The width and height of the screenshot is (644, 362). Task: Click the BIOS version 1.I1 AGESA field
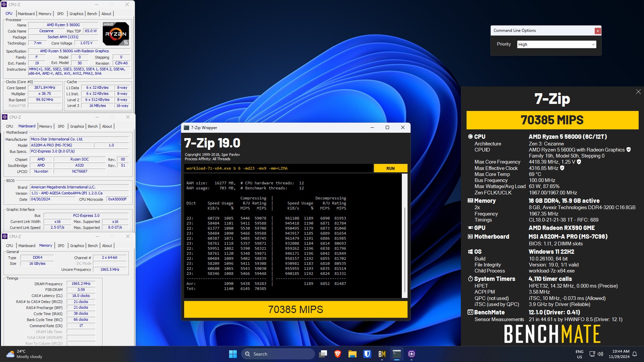79,193
